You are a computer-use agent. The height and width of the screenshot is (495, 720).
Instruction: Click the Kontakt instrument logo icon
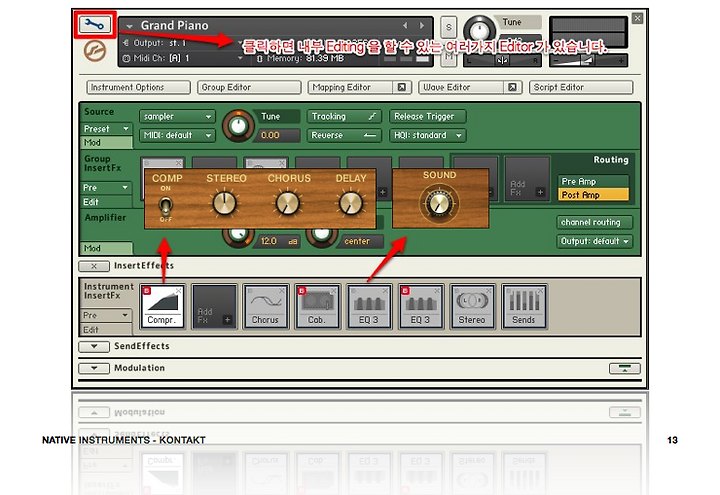click(95, 51)
